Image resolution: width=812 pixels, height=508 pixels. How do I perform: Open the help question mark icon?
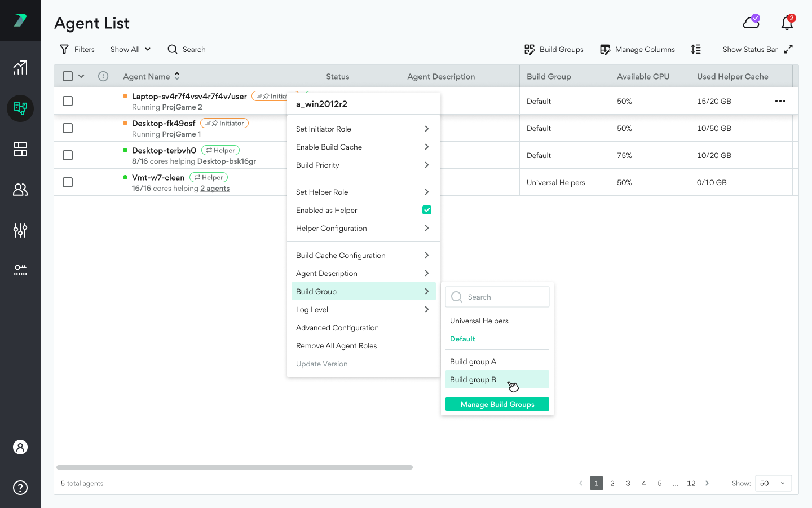(20, 488)
